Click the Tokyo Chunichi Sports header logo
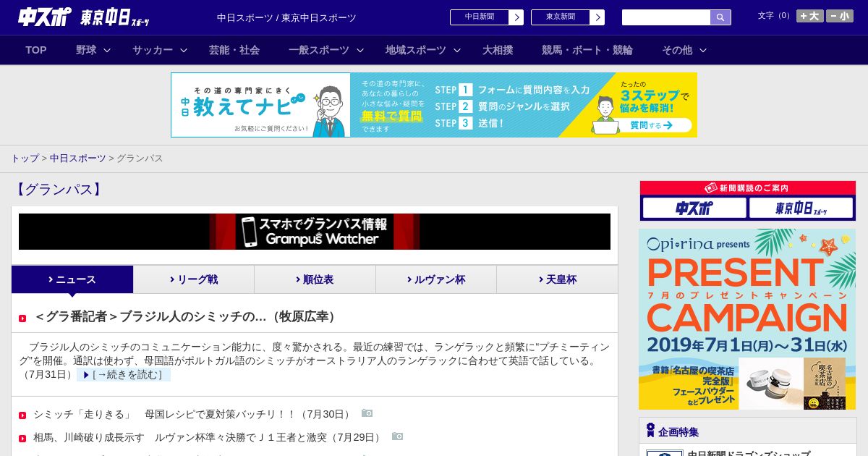The height and width of the screenshot is (456, 868). pyautogui.click(x=116, y=17)
